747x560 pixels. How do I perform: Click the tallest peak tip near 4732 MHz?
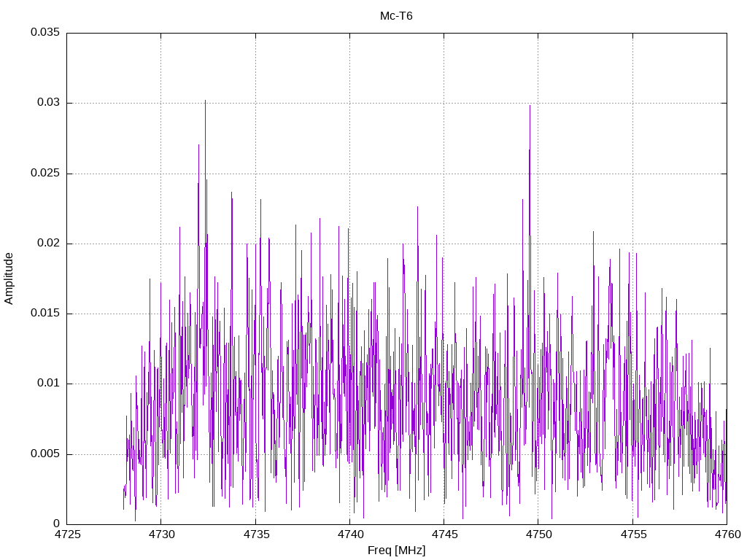click(x=205, y=101)
